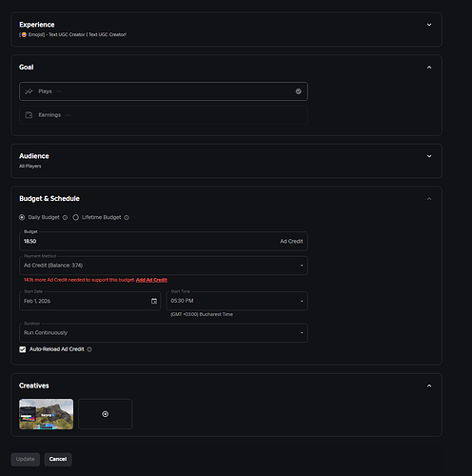Click the Add Ad Credit link

tap(151, 280)
